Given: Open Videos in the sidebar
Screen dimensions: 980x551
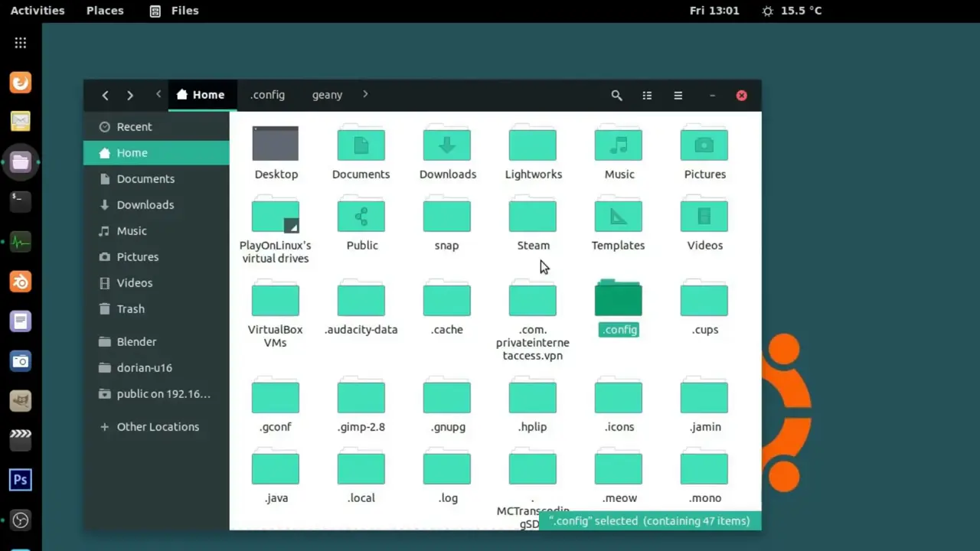Looking at the screenshot, I should tap(156, 283).
